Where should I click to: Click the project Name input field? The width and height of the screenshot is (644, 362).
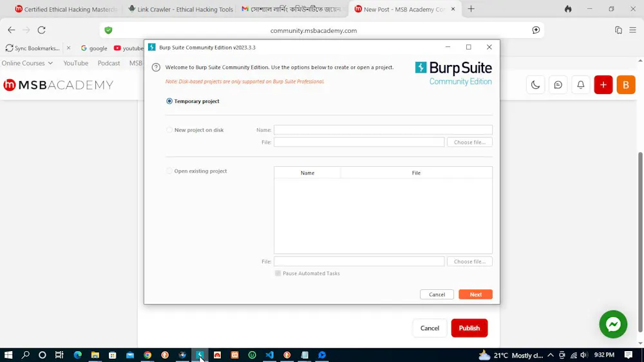click(383, 130)
